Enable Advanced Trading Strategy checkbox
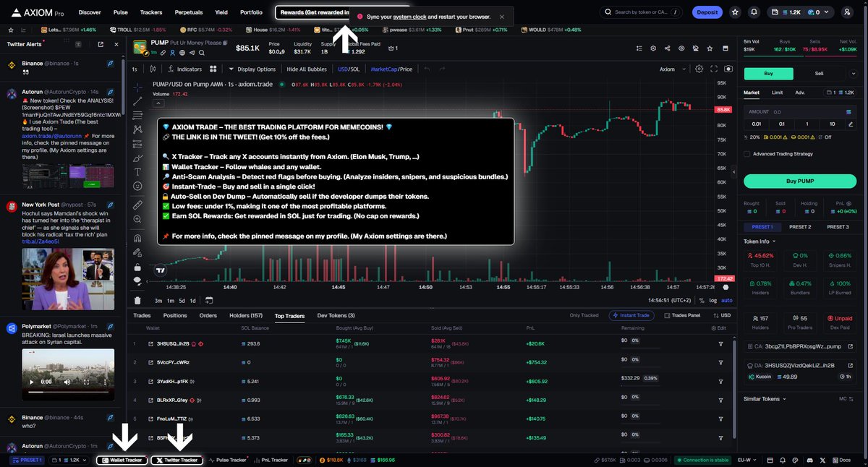The height and width of the screenshot is (467, 868). [x=746, y=154]
